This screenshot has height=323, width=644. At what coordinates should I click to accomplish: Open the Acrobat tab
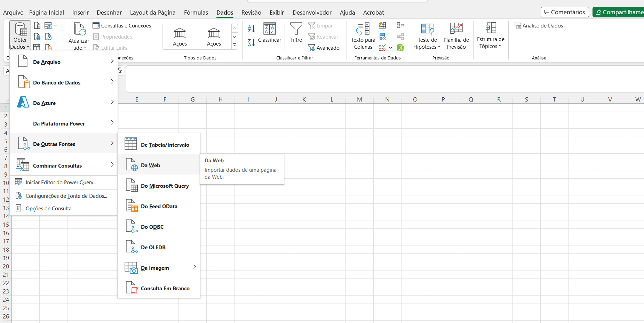(x=373, y=13)
